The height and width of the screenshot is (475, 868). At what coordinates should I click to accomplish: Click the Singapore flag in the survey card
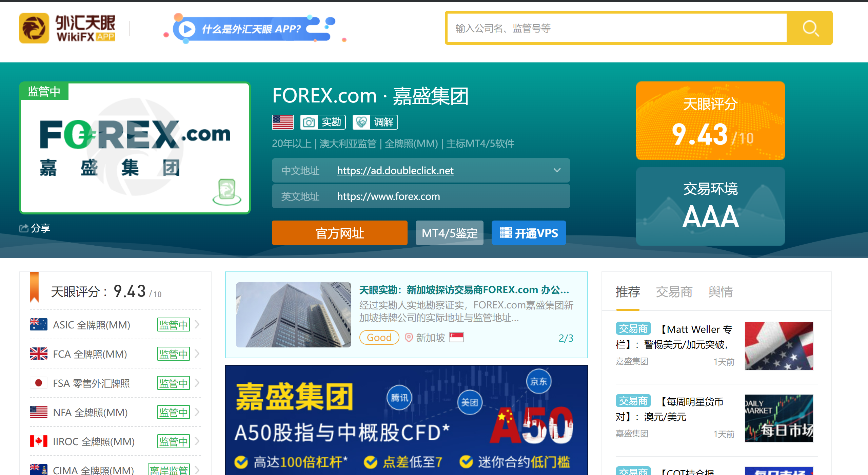click(456, 337)
